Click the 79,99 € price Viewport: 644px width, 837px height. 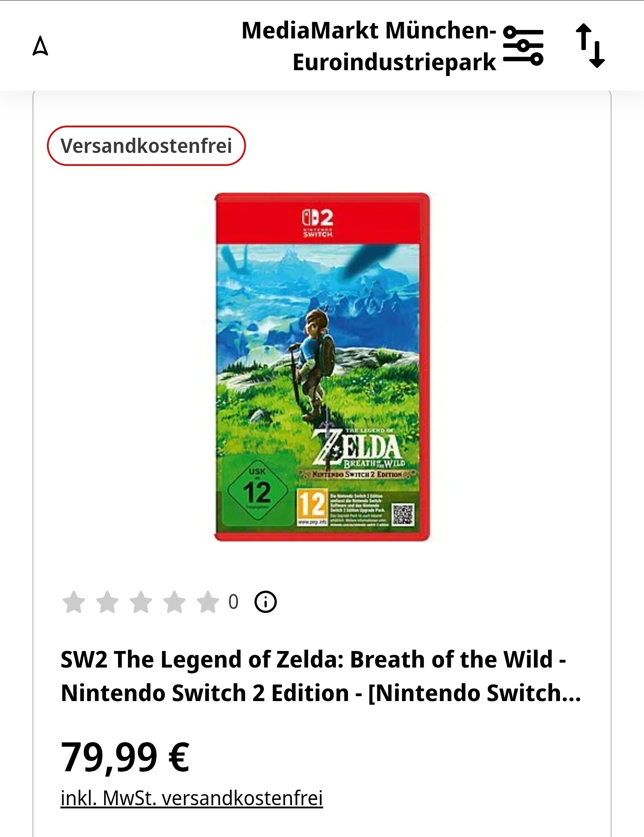(125, 757)
